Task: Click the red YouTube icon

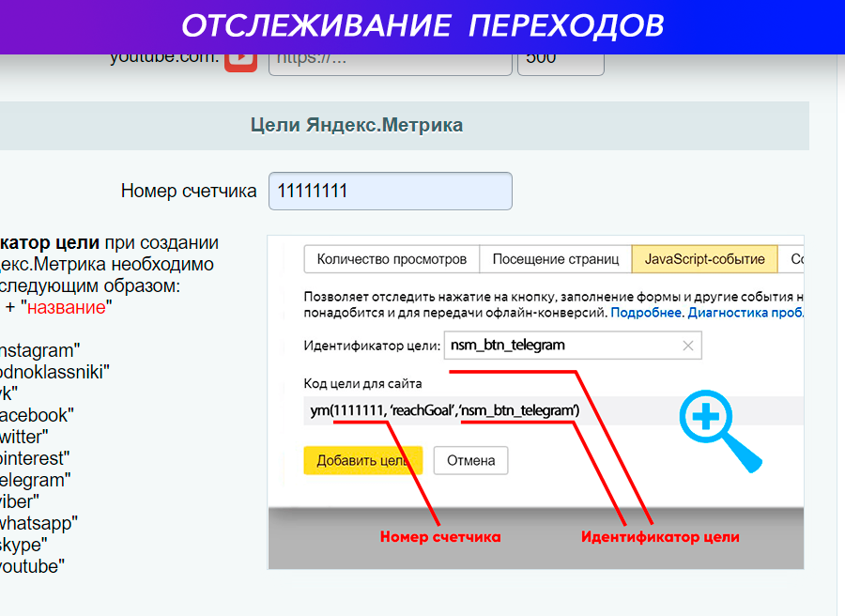Action: 240,60
